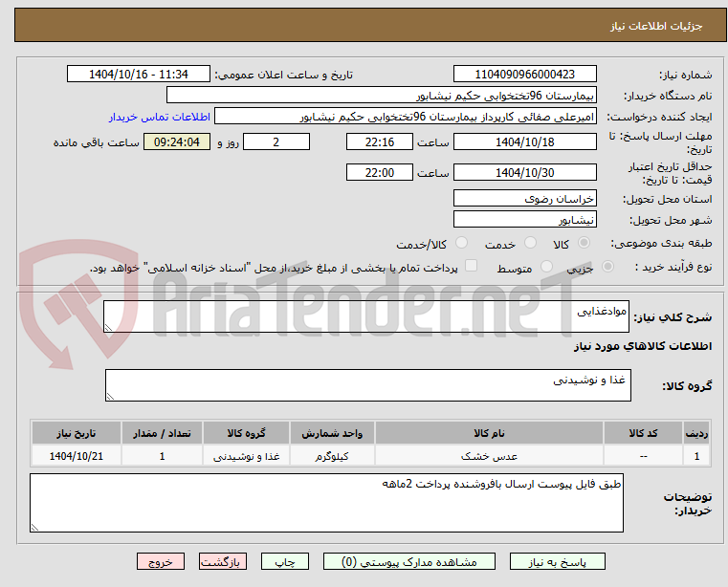Click response deadline date 1404/10/18
Screen dimensions: 728x587
[x=524, y=142]
